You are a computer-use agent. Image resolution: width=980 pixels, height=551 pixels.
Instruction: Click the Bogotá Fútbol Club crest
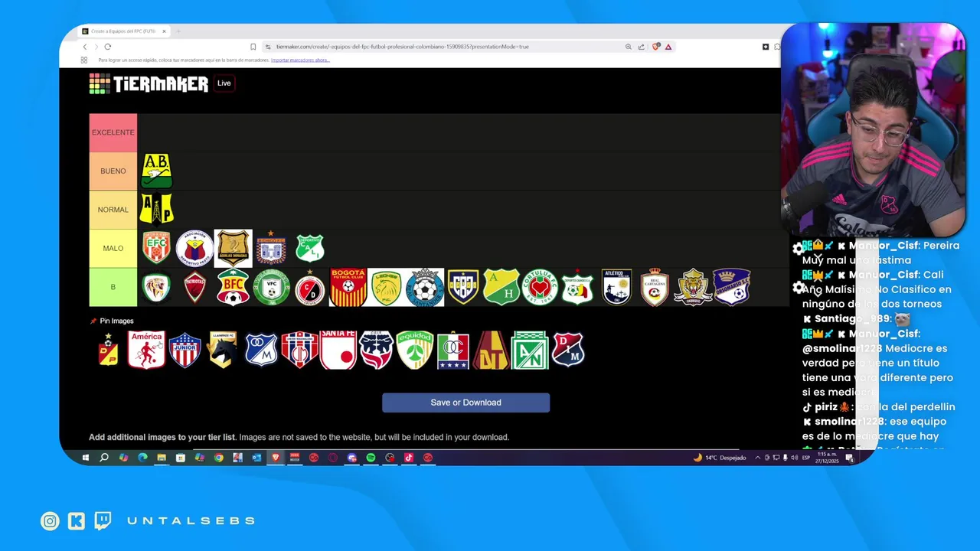pyautogui.click(x=348, y=287)
